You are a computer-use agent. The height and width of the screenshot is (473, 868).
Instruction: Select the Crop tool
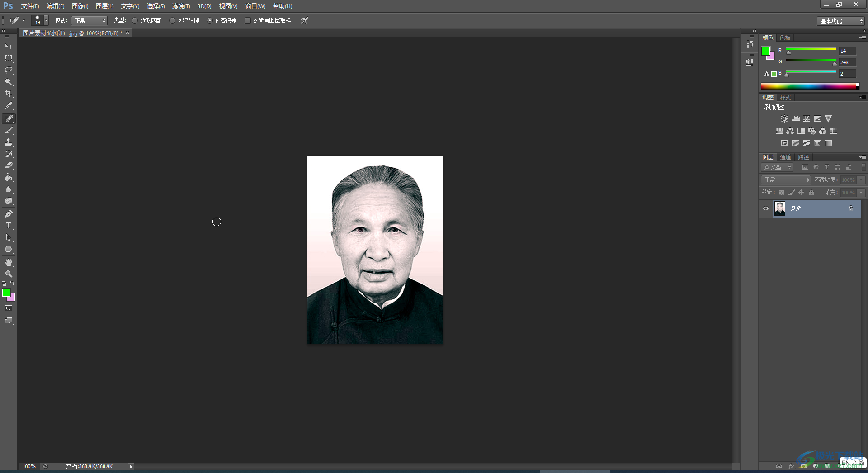[x=9, y=94]
